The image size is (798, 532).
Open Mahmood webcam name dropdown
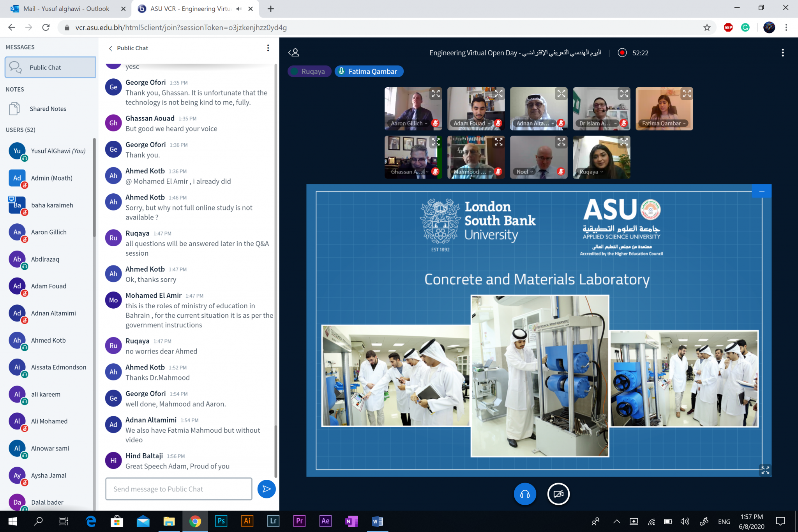tap(472, 171)
